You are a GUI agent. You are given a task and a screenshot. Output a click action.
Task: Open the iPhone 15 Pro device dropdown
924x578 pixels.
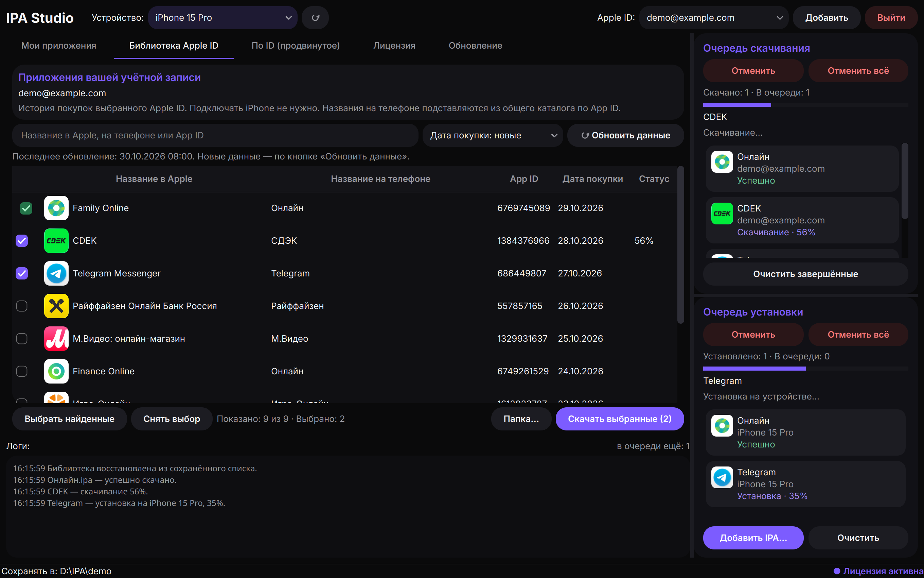[x=223, y=18]
